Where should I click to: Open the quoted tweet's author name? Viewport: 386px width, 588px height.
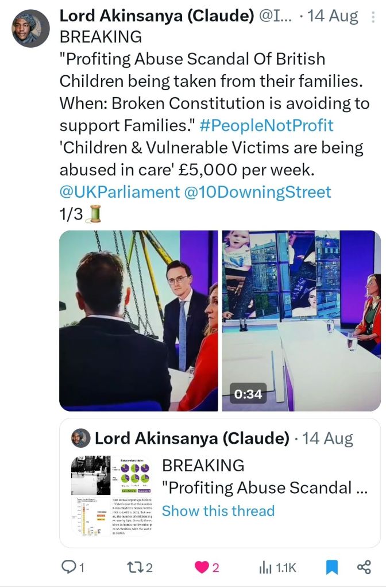click(x=192, y=439)
